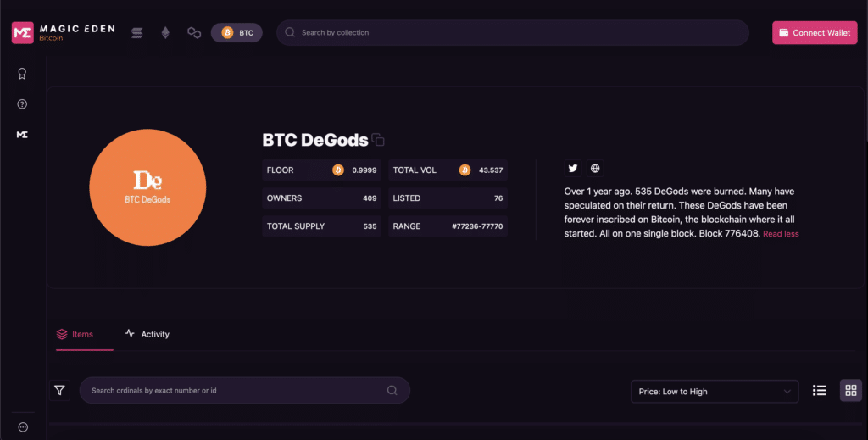868x440 pixels.
Task: Open the filter funnel button
Action: tap(60, 390)
